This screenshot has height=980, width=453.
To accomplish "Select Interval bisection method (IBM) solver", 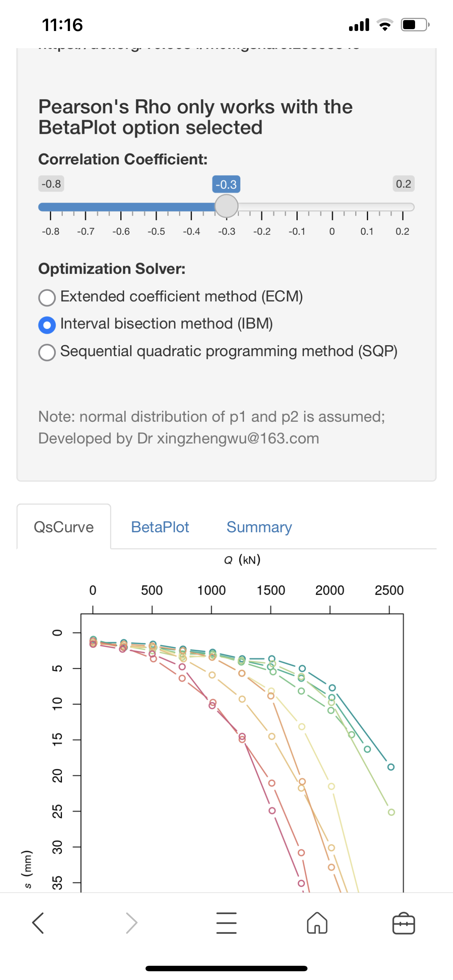I will click(x=47, y=325).
